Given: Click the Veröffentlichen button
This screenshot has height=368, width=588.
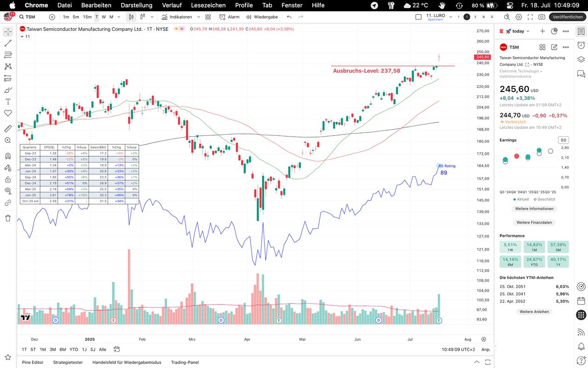Looking at the screenshot, I should click(568, 17).
